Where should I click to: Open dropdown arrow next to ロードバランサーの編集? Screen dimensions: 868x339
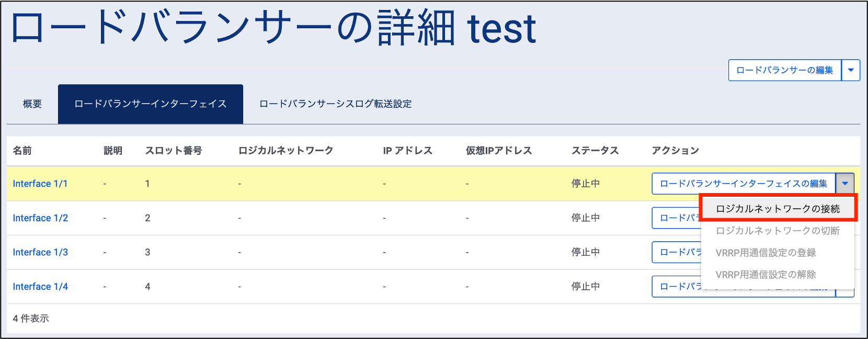click(x=851, y=70)
